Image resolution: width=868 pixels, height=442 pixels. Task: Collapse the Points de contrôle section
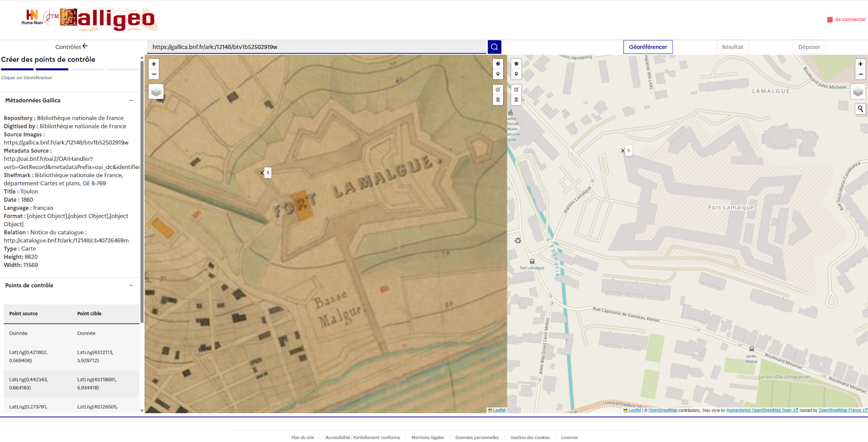tap(131, 285)
